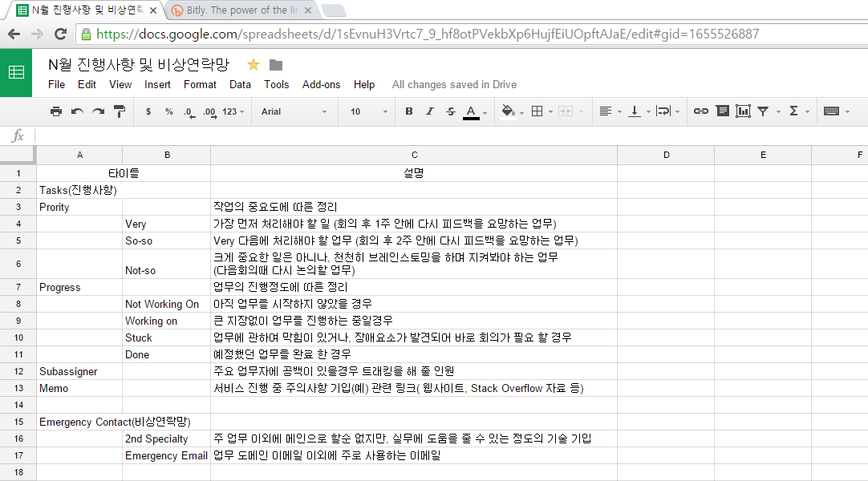Switch to the Bitly browser tab

241,10
